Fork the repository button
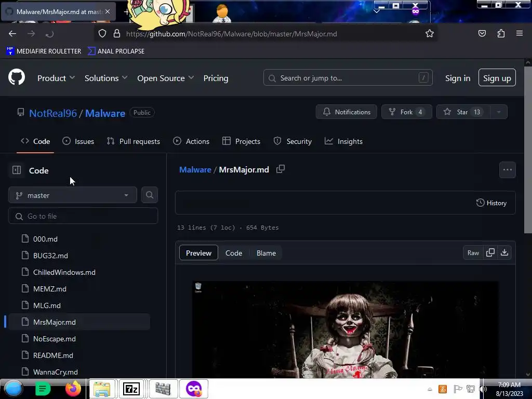This screenshot has width=532, height=399. [406, 112]
